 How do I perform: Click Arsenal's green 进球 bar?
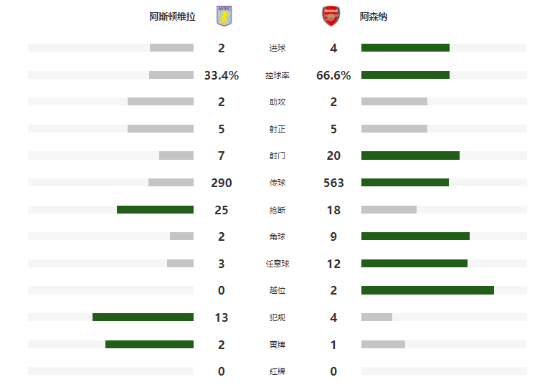405,48
